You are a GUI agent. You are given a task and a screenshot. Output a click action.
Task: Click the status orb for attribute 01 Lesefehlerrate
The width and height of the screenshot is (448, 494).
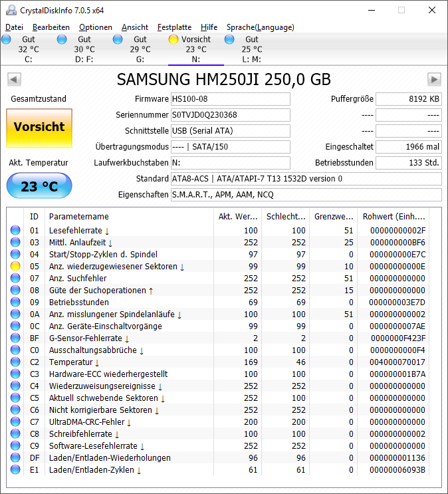pos(15,230)
